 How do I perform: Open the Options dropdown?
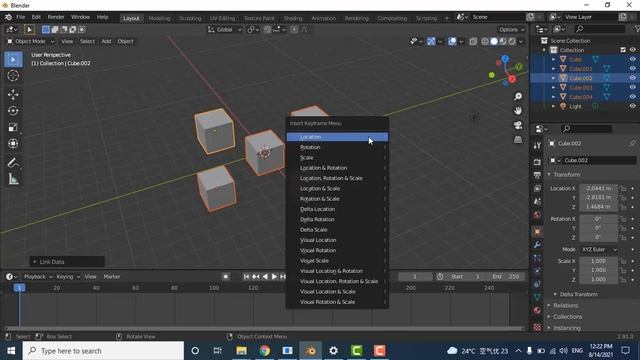[x=511, y=29]
